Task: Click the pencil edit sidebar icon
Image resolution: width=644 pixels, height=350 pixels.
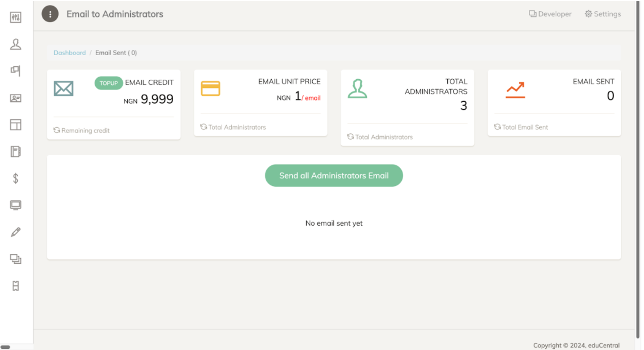Action: pos(16,232)
